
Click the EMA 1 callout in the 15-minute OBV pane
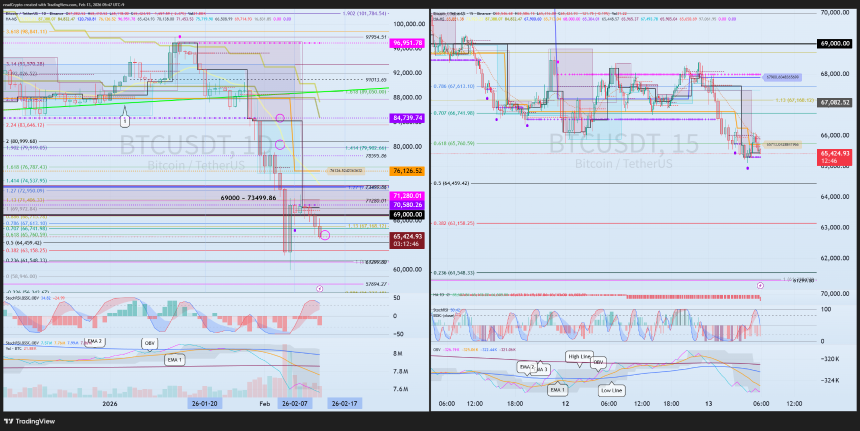coord(558,389)
